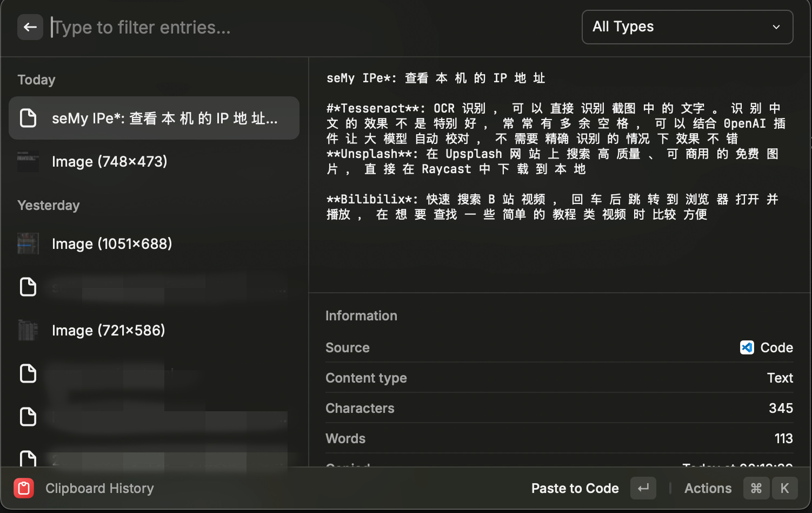812x513 pixels.
Task: Click the Clipboard History app icon
Action: click(x=24, y=488)
